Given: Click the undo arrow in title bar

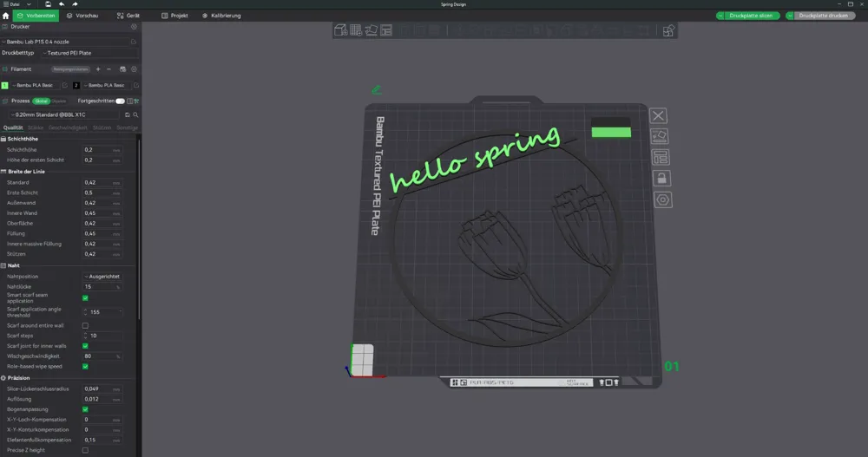Looking at the screenshot, I should pos(62,3).
